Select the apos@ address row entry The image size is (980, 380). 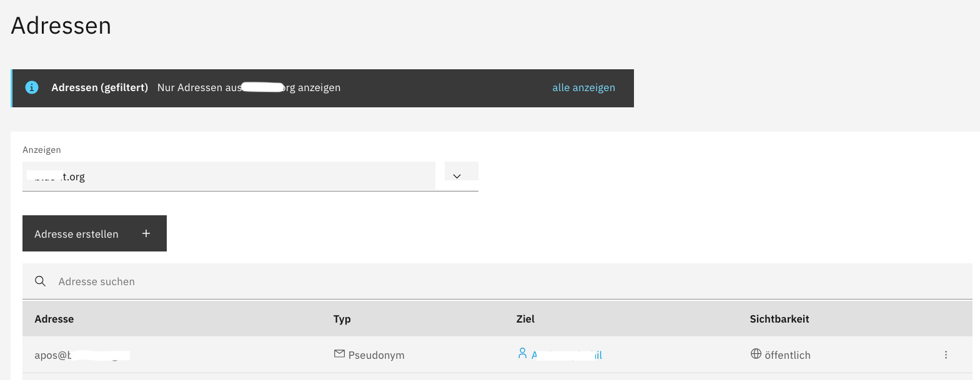click(x=81, y=355)
